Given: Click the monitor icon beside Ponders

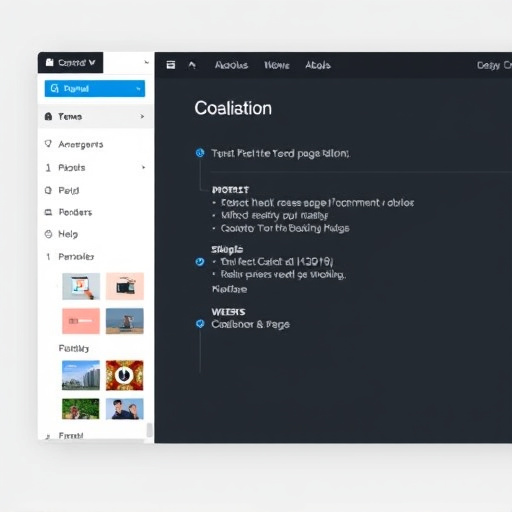Looking at the screenshot, I should pyautogui.click(x=48, y=212).
